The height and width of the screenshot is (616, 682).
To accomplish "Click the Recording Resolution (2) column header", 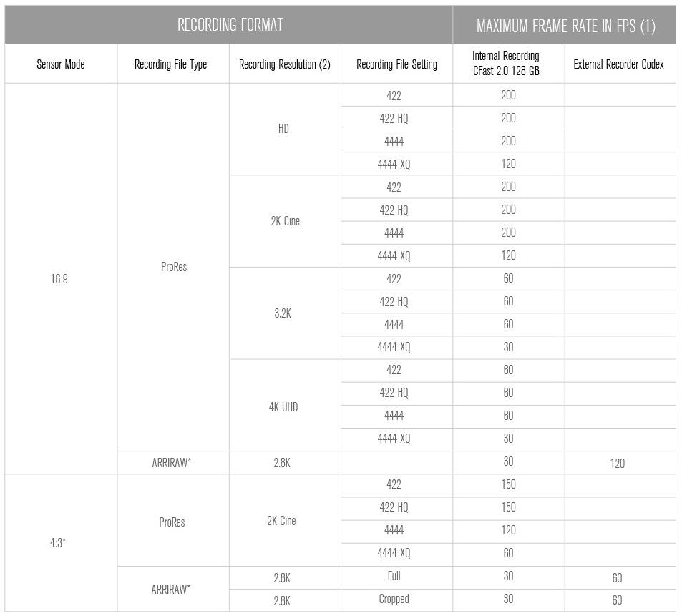I will [x=284, y=64].
